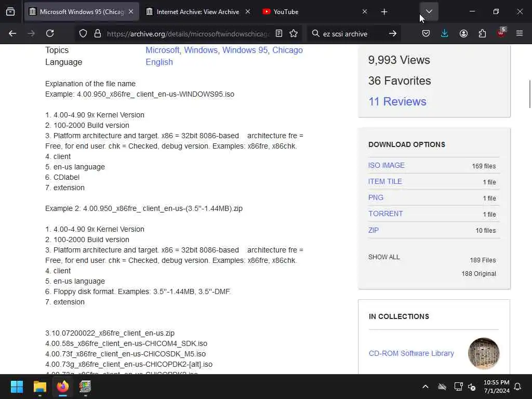Open the circuit-board app taskbar icon

click(x=85, y=387)
